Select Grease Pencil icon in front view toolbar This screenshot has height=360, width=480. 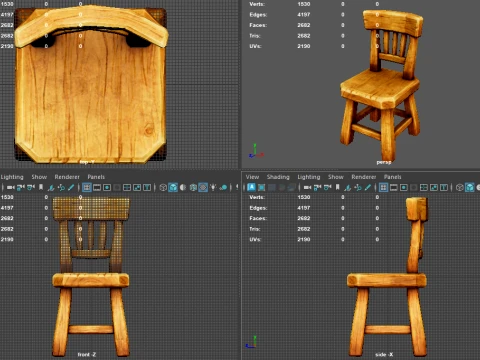71,187
